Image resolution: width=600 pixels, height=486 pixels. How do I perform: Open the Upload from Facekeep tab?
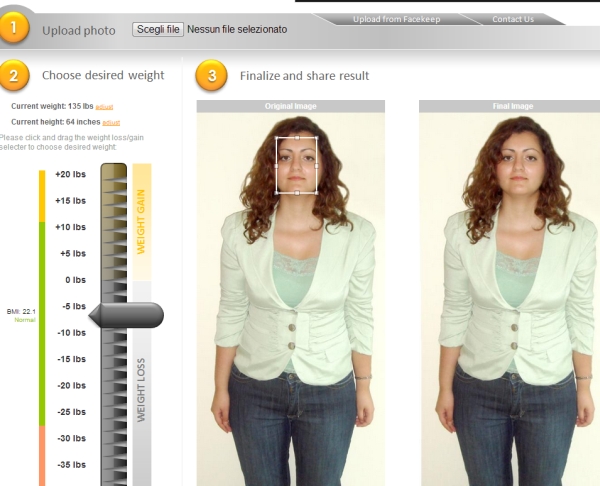[396, 19]
